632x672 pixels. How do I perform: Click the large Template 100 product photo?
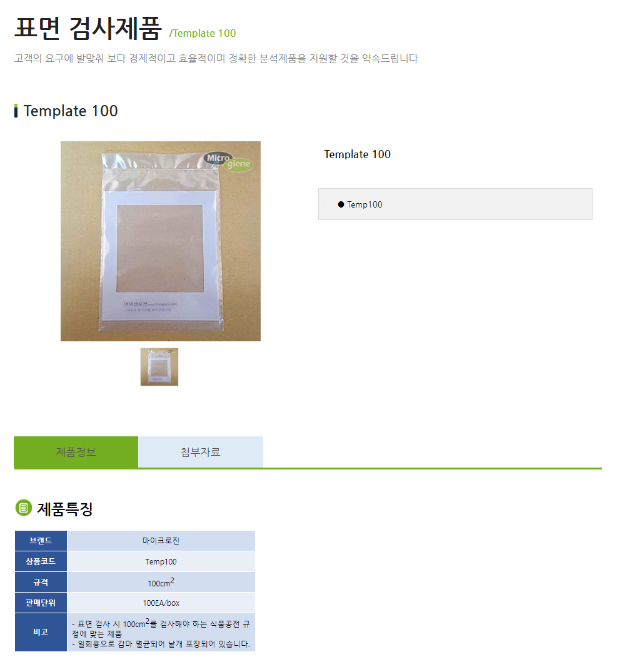(161, 241)
